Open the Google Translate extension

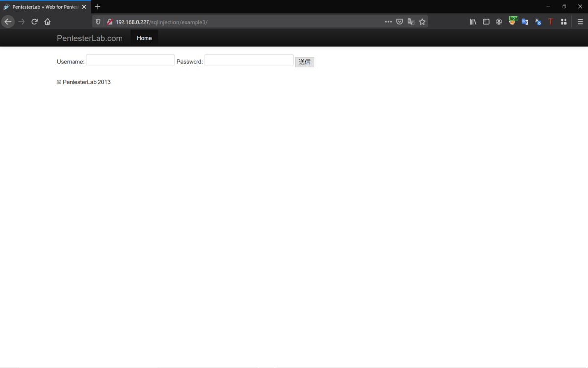(525, 22)
